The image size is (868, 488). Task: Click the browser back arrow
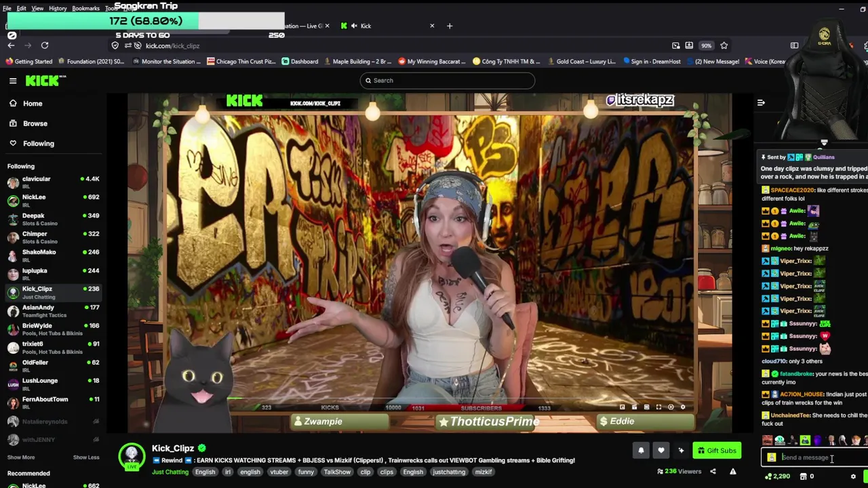tap(11, 45)
